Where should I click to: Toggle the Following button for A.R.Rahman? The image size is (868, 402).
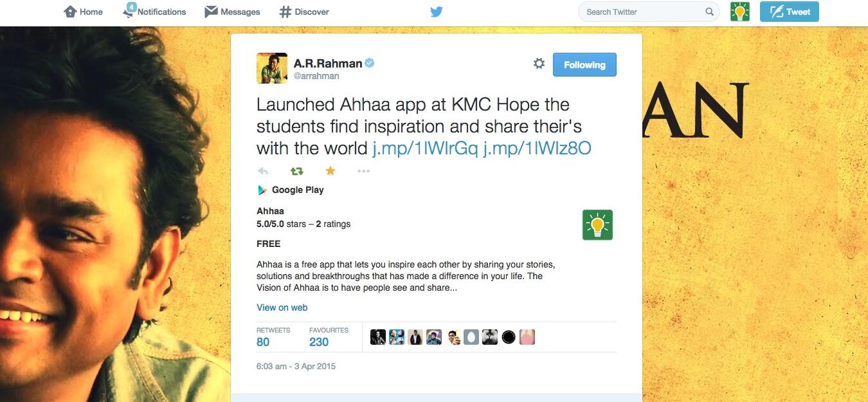[584, 65]
